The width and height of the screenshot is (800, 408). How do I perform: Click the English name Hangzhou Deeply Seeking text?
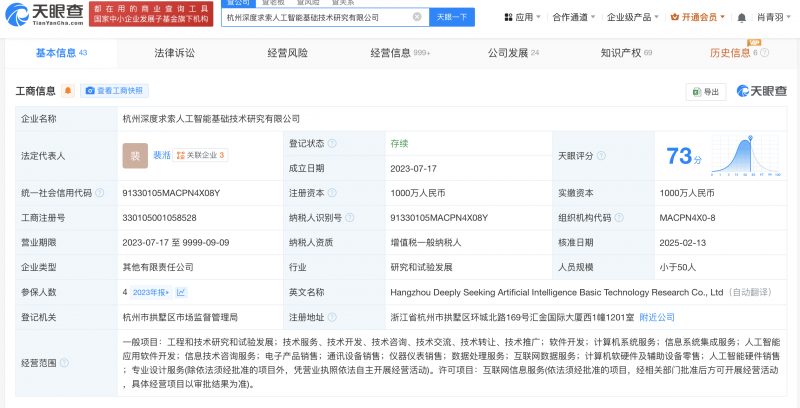[557, 292]
